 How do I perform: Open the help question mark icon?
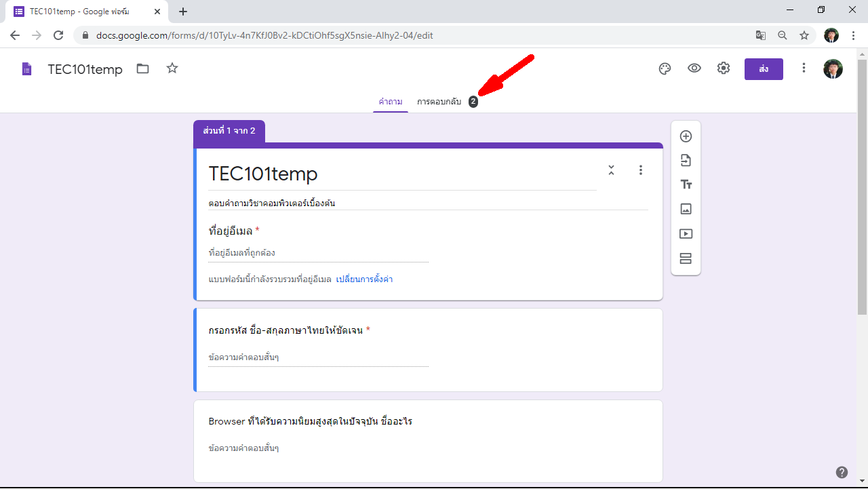click(842, 473)
